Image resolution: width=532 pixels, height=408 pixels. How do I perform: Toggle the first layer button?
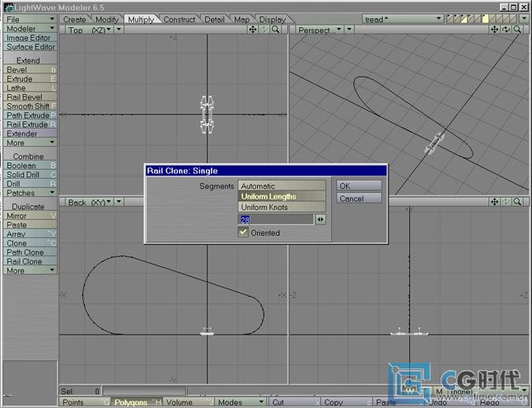click(450, 19)
